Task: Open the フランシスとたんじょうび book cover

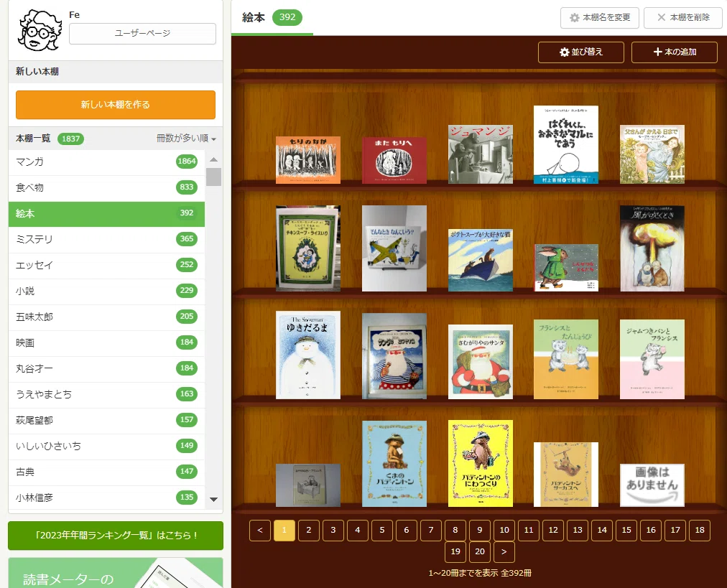Action: (566, 359)
